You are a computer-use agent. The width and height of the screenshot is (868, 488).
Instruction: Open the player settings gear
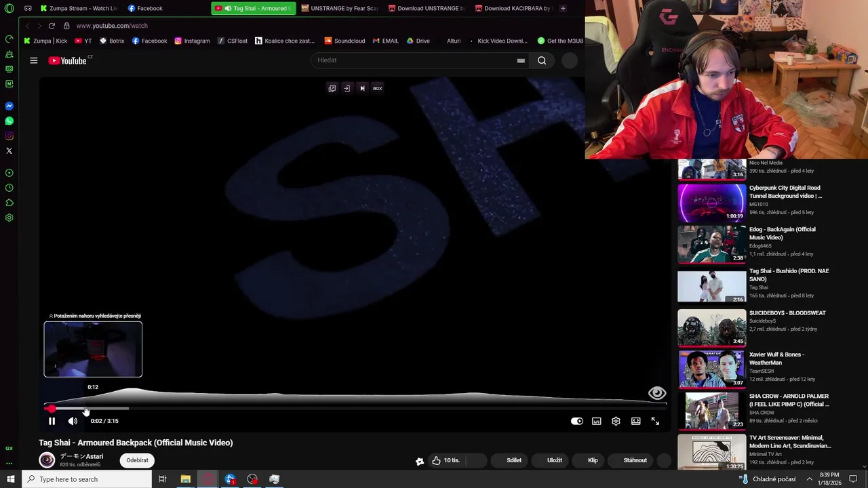tap(616, 421)
